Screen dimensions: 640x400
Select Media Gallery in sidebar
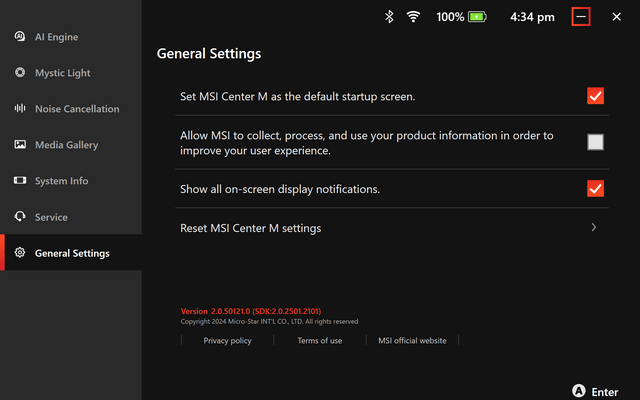[71, 144]
